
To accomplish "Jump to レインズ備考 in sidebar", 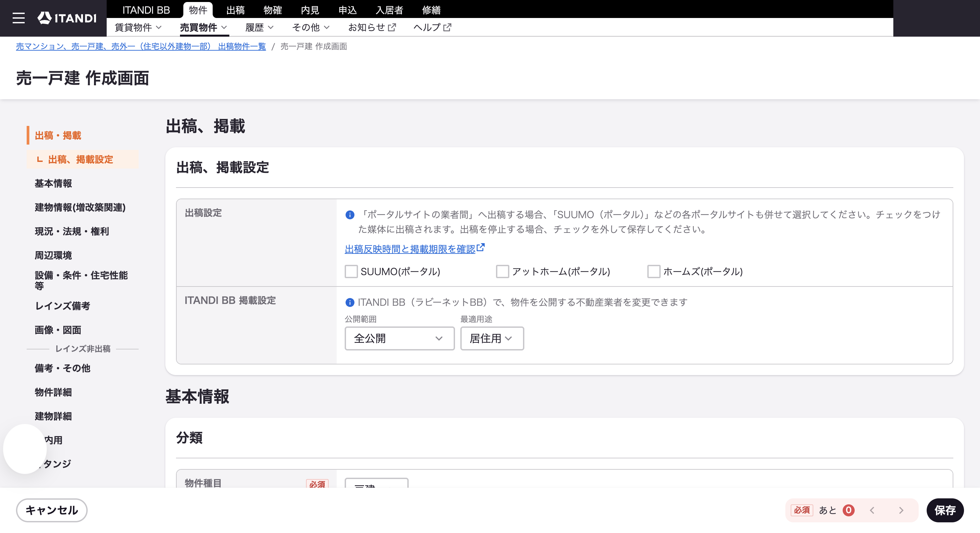I will tap(62, 306).
